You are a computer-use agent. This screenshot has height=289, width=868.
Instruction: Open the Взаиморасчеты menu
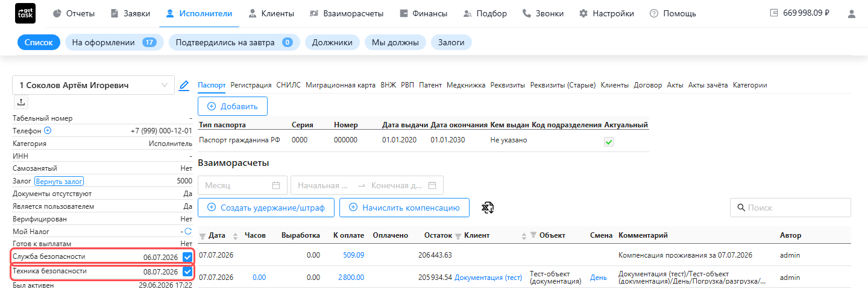tap(346, 13)
